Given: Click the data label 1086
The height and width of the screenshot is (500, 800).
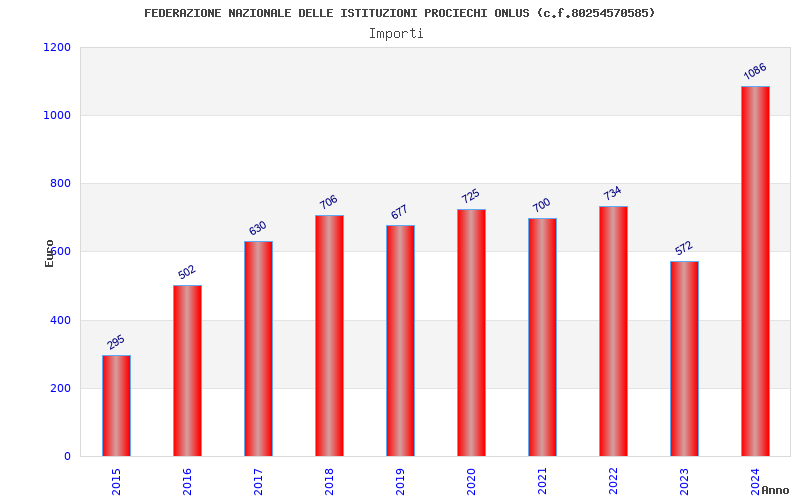Looking at the screenshot, I should point(755,71).
